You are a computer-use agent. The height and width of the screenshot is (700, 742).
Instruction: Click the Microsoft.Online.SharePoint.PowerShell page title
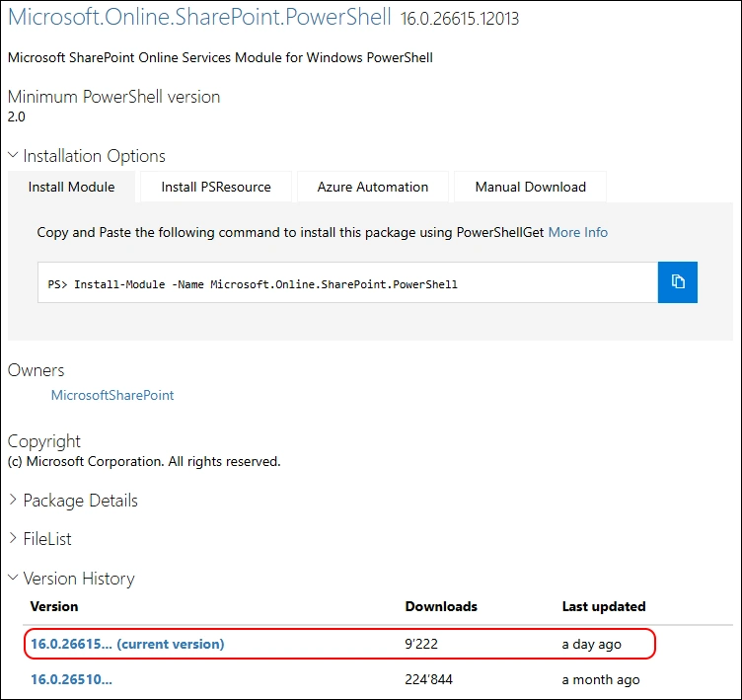point(199,18)
